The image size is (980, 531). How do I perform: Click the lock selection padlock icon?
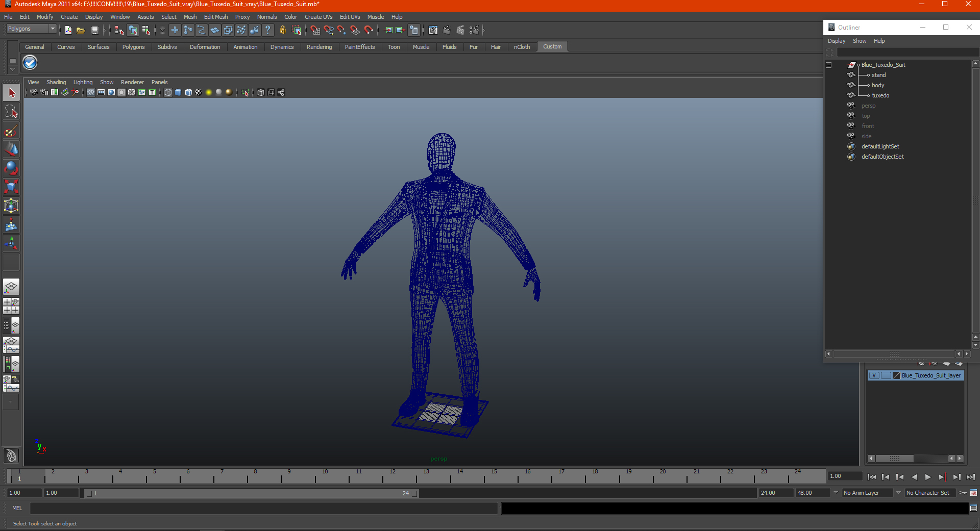[x=282, y=31]
